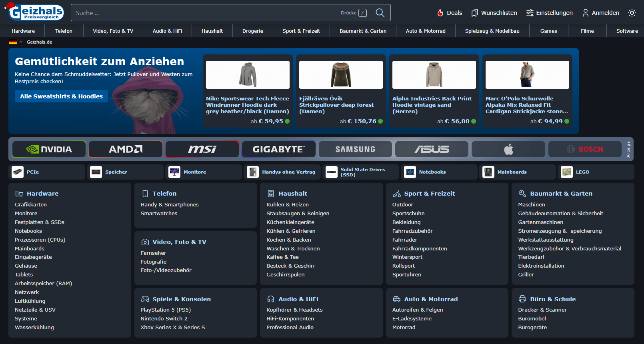This screenshot has height=344, width=644.
Task: Open the Grafikkarten link
Action: (31, 204)
